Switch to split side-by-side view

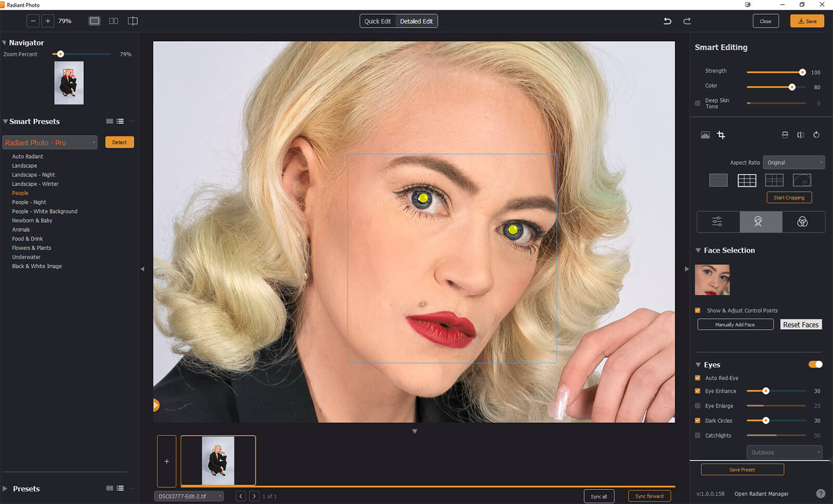[113, 21]
